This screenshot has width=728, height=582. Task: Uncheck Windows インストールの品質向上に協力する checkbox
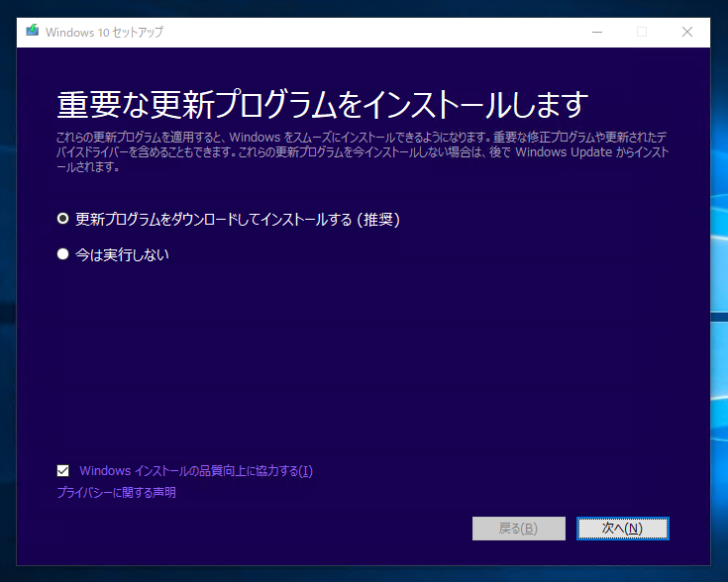coord(62,470)
